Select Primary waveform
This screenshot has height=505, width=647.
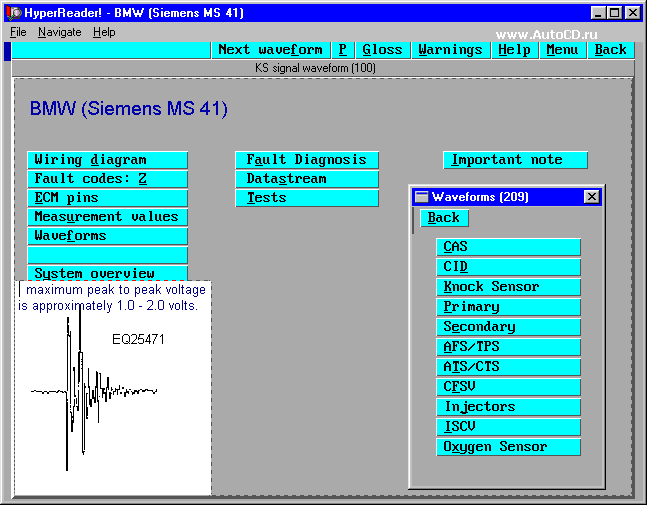click(x=508, y=307)
